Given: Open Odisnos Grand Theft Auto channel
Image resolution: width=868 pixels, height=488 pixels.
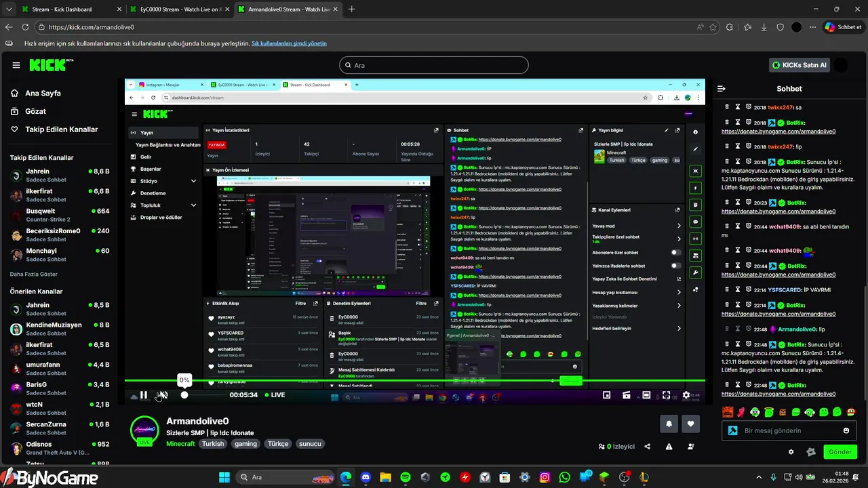Looking at the screenshot, I should click(x=60, y=448).
